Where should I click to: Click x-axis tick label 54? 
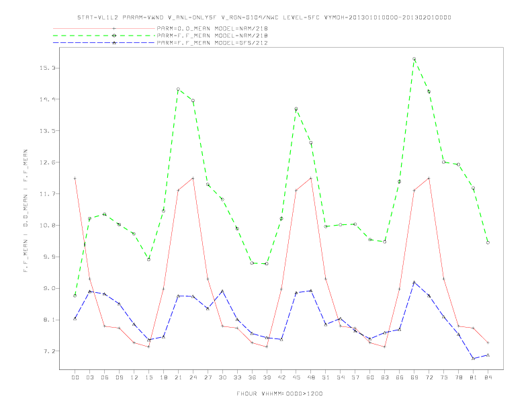[x=341, y=377]
